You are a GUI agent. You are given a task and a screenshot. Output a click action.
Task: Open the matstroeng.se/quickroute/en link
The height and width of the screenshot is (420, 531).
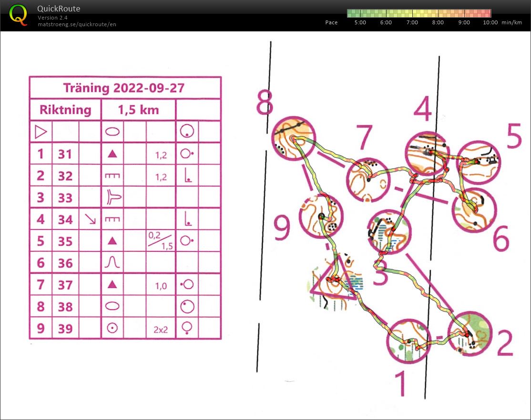(x=77, y=24)
